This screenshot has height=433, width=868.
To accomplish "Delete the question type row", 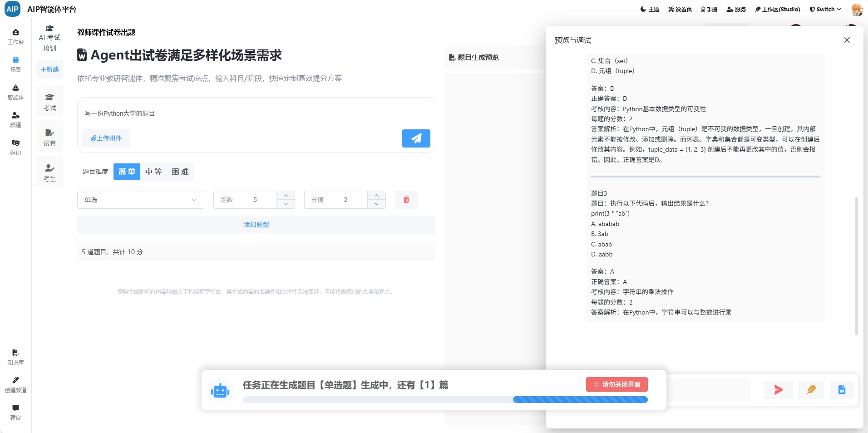I will tap(406, 200).
